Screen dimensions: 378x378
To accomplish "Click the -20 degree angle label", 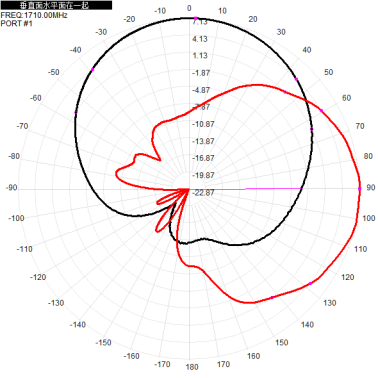I will (x=129, y=19).
